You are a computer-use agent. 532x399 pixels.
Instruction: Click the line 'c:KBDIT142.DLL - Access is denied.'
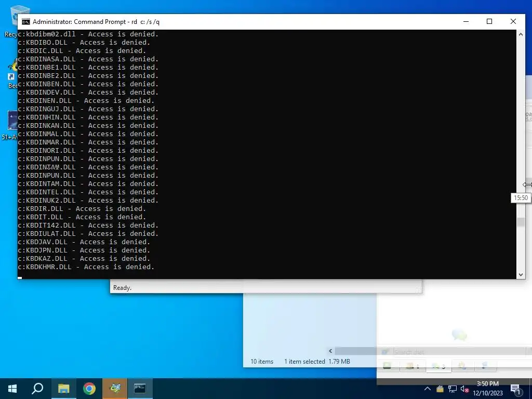click(88, 225)
